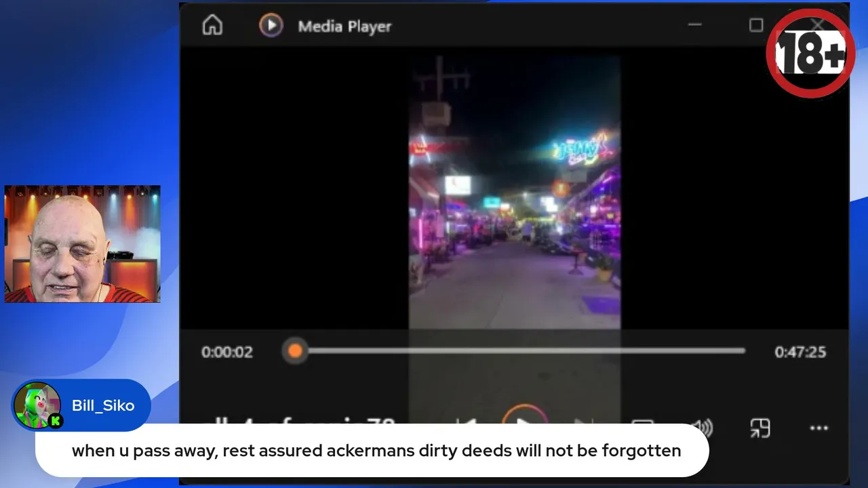Skip to the next track
Viewport: 868px width, 488px height.
click(x=583, y=424)
